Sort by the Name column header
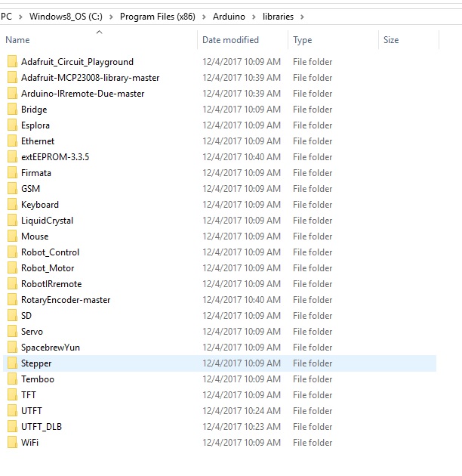The width and height of the screenshot is (462, 476). pyautogui.click(x=17, y=40)
